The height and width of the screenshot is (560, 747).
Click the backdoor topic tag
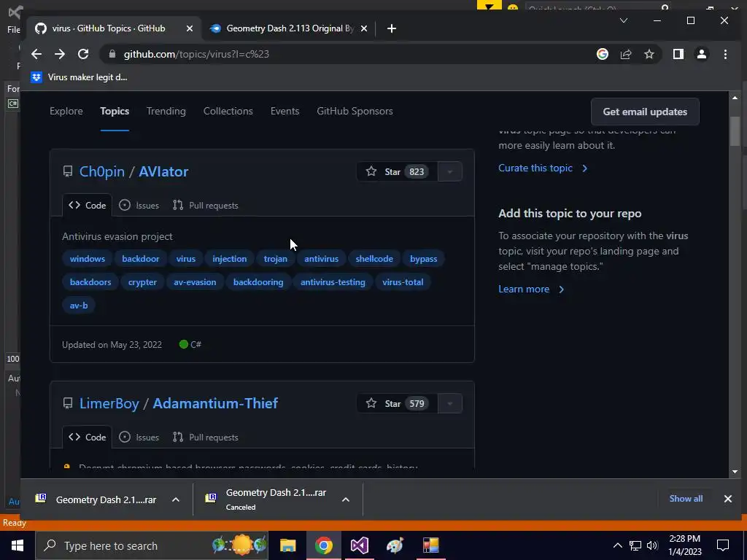(141, 259)
